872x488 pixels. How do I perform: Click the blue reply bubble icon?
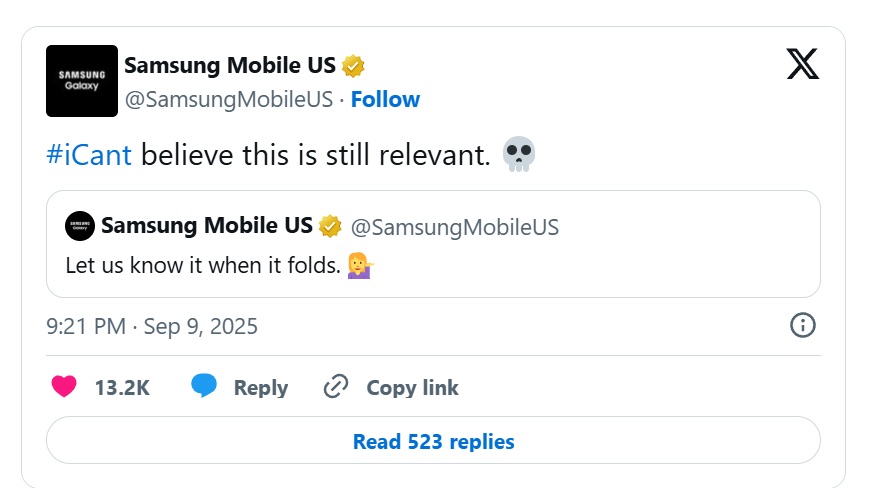tap(204, 385)
